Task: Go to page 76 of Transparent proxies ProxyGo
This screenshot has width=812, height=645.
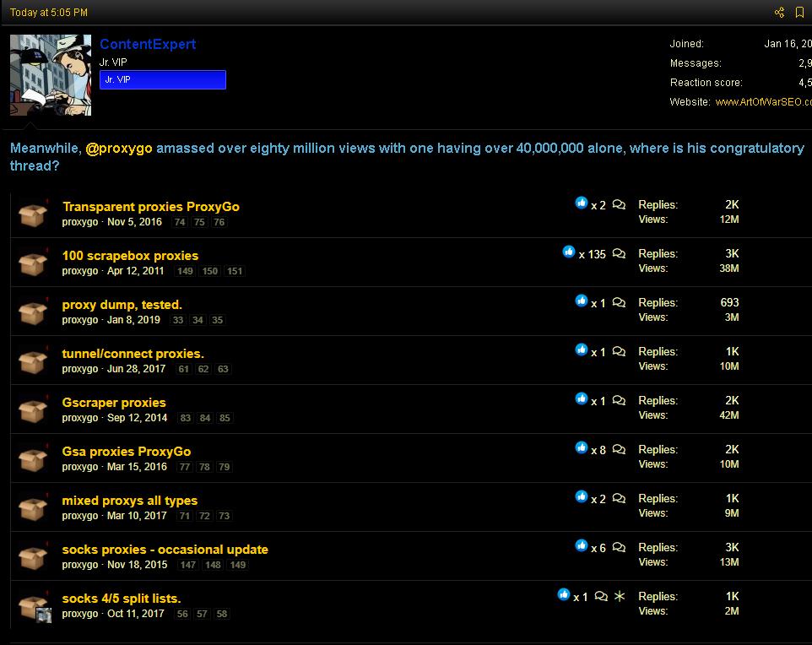Action: (219, 222)
